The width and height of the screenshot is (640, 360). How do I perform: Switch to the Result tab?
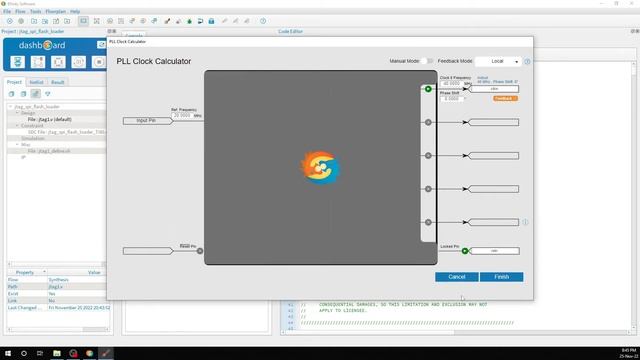[x=58, y=82]
